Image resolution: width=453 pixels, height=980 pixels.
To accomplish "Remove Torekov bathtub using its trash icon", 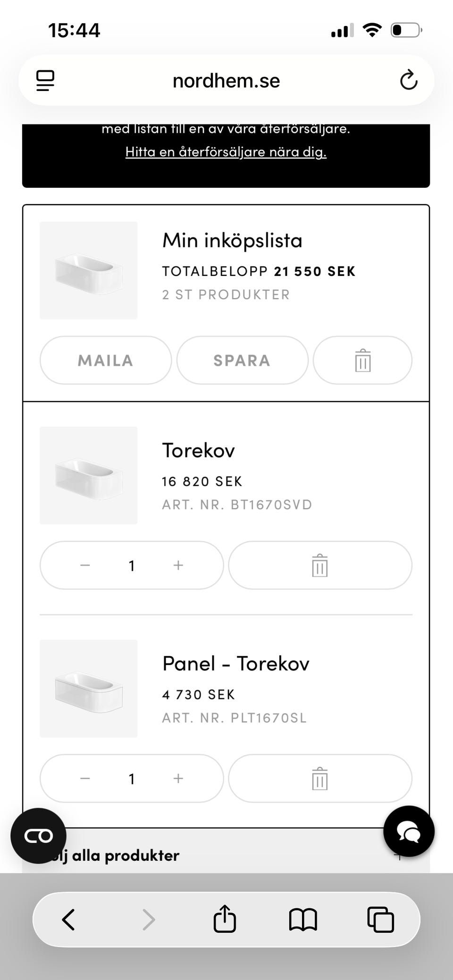I will coord(320,565).
